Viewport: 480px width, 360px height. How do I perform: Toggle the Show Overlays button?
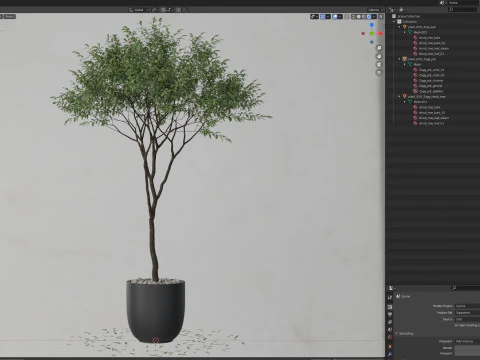(335, 16)
